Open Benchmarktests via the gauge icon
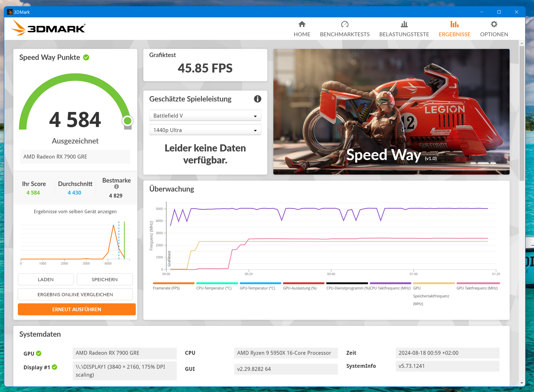Screen dimensions: 534x392 (344, 24)
